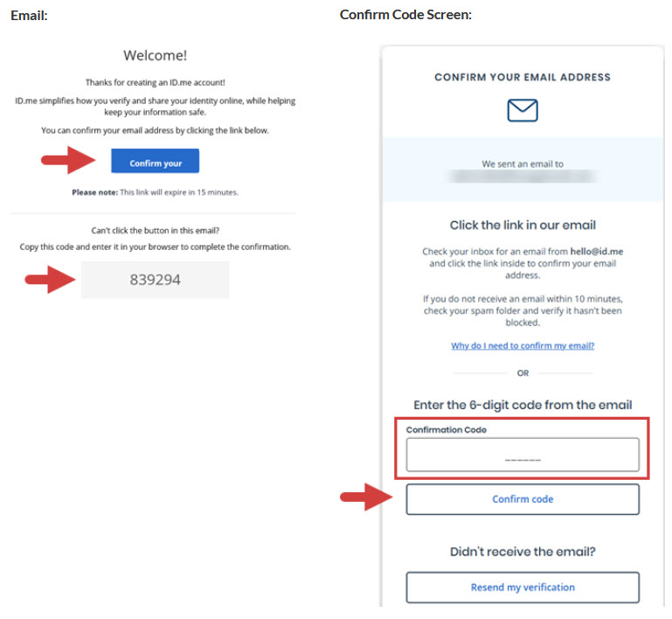Viewport: 672px width, 619px height.
Task: Click the envelope icon under the heading
Action: [x=523, y=110]
